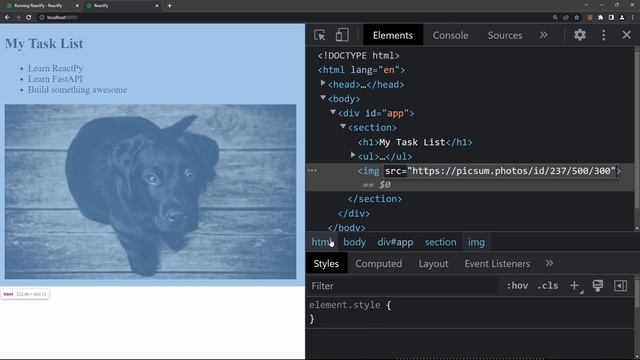
Task: Bookmark this page with star icon
Action: pos(577,18)
